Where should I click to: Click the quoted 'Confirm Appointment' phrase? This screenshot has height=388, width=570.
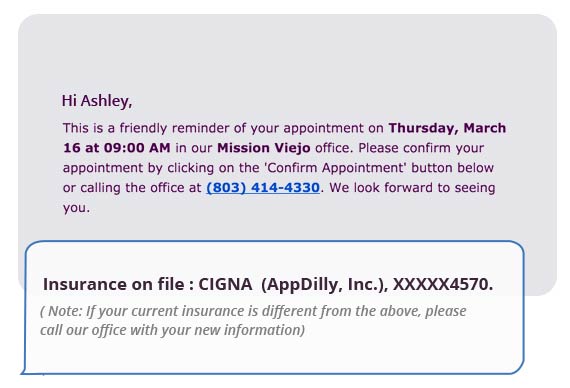(x=336, y=168)
